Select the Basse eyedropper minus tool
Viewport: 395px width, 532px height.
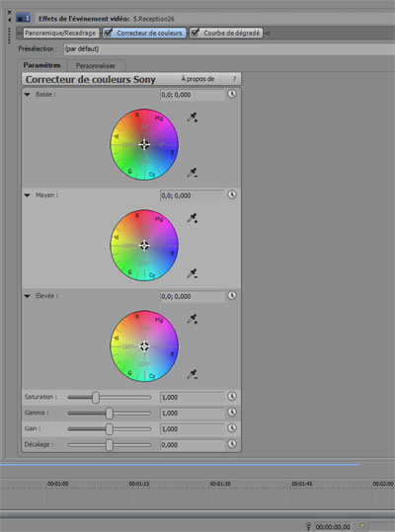tap(193, 173)
